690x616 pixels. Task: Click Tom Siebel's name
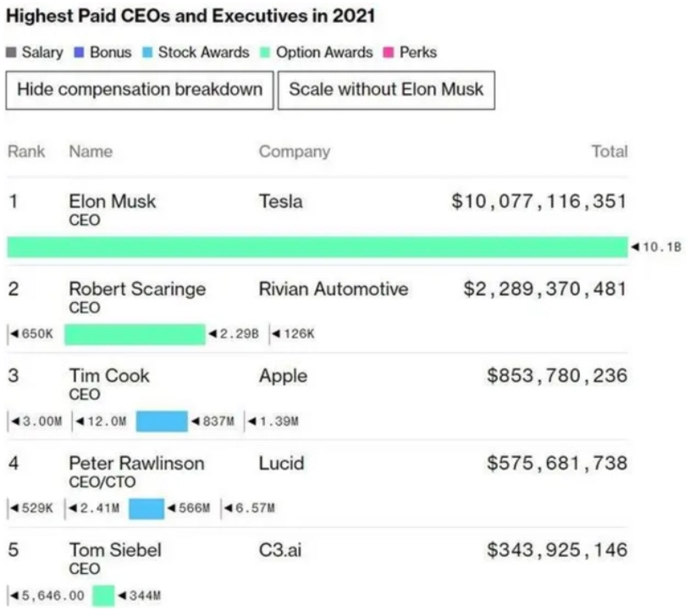115,551
